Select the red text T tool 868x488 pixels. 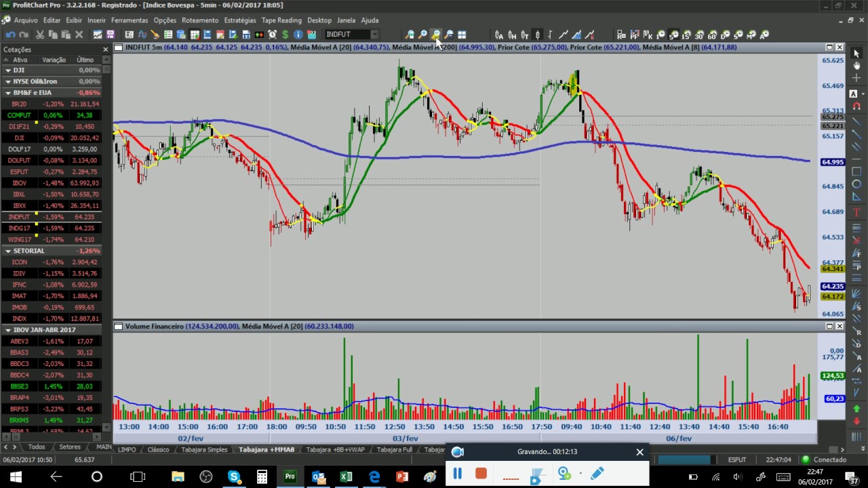click(x=856, y=213)
